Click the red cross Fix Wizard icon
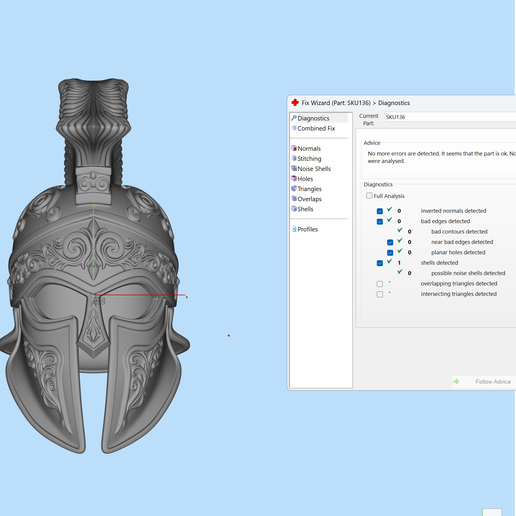Image resolution: width=516 pixels, height=516 pixels. coord(295,103)
